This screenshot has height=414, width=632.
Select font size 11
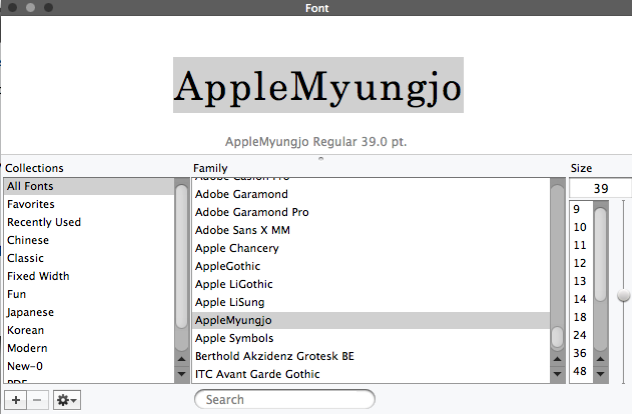pyautogui.click(x=581, y=245)
